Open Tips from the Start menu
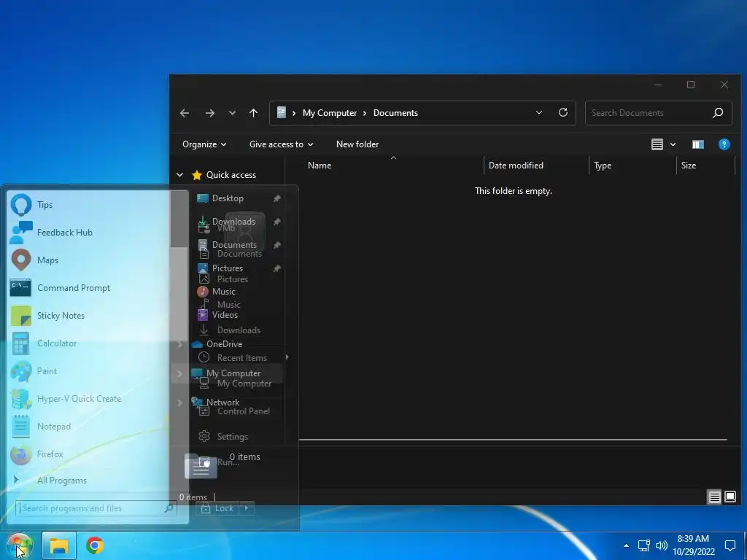Viewport: 747px width, 560px height. (x=89, y=205)
